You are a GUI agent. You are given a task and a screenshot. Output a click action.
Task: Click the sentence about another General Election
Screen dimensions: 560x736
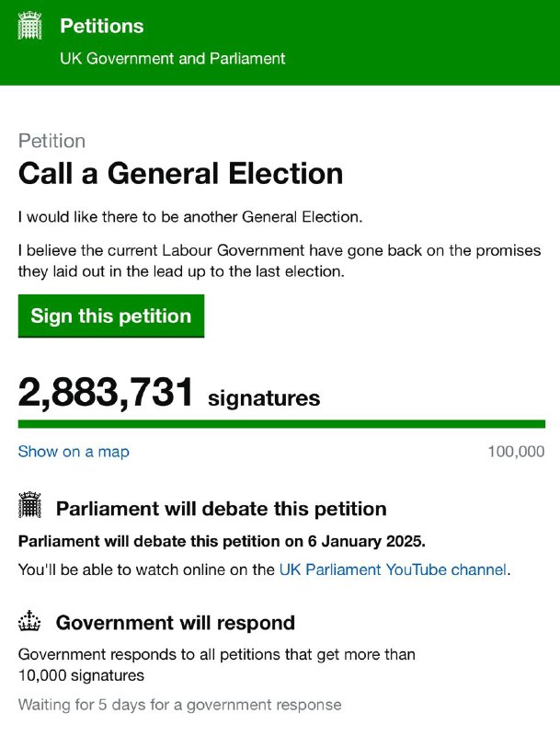pyautogui.click(x=190, y=217)
